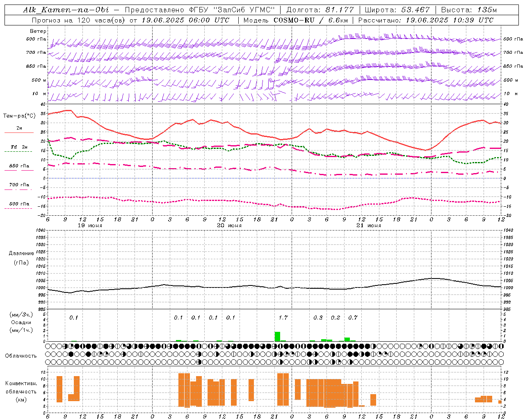Screen dimensions: 525x420
Task: Click the Давление pressure chart label
Action: point(21,253)
